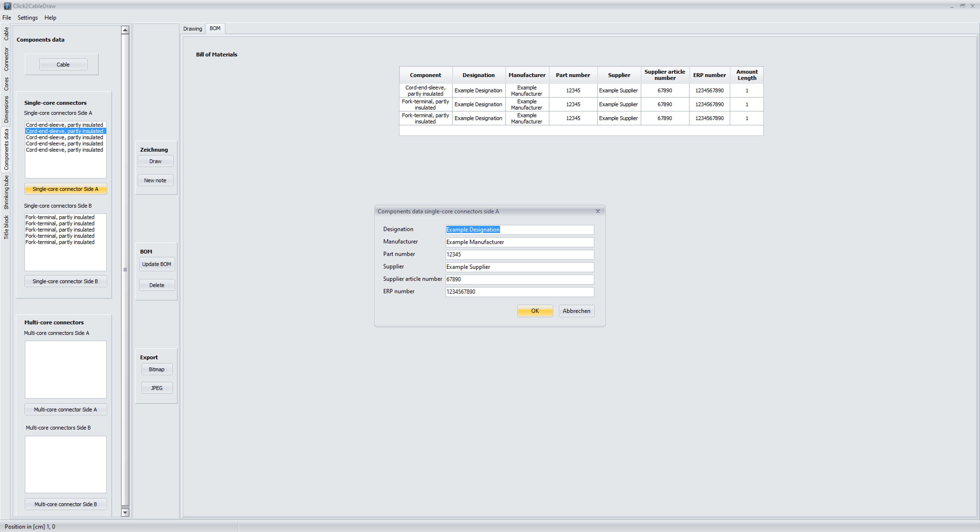Image resolution: width=980 pixels, height=532 pixels.
Task: Open the File menu
Action: point(7,17)
